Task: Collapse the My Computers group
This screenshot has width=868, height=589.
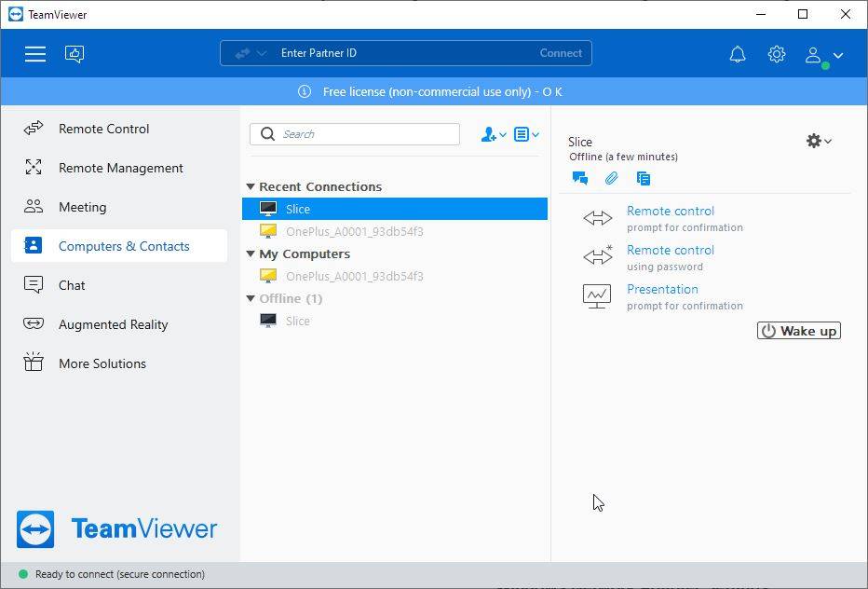Action: point(250,253)
